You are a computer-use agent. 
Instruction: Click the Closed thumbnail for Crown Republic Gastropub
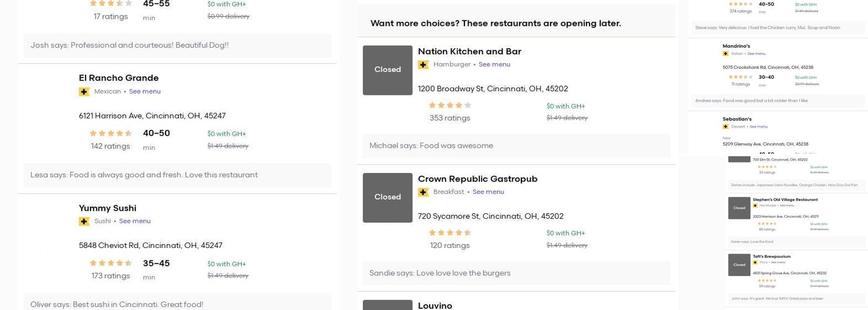pos(387,197)
